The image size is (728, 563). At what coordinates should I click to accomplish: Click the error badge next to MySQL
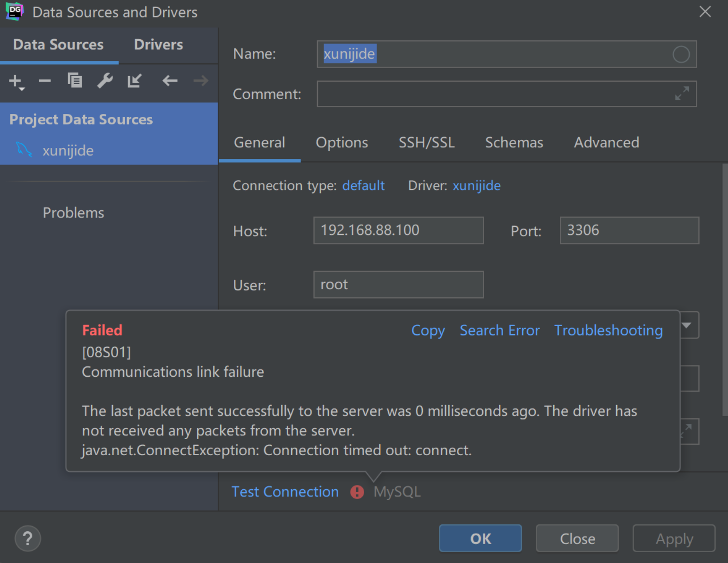click(357, 492)
